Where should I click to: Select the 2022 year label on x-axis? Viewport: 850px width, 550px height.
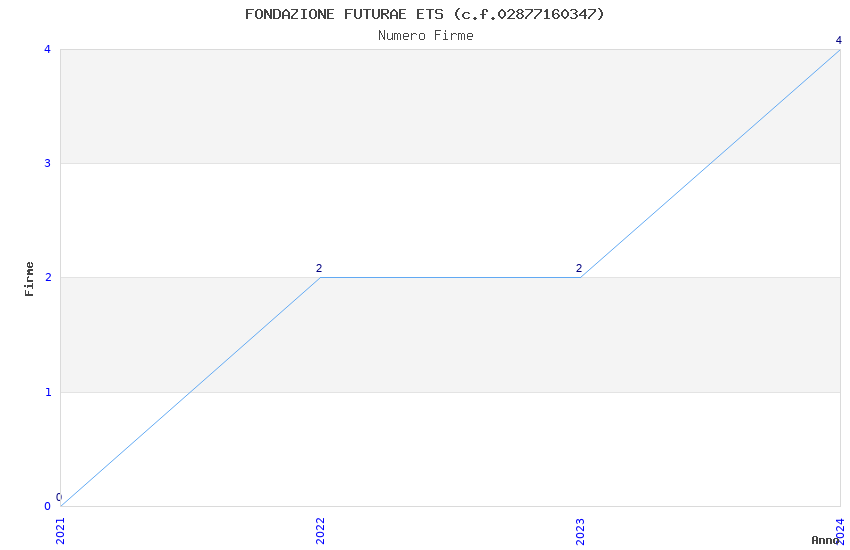(320, 530)
